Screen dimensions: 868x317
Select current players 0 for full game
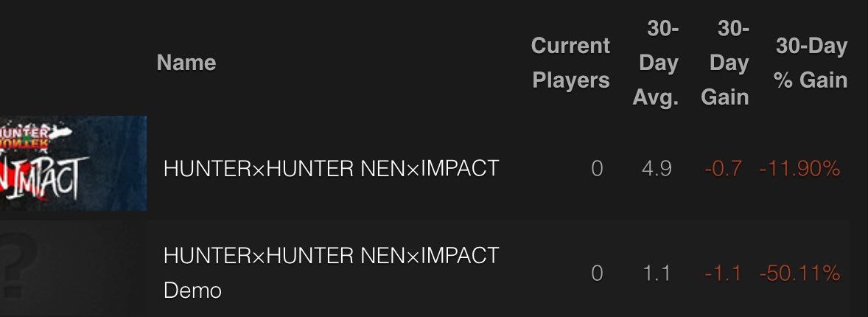tap(597, 169)
